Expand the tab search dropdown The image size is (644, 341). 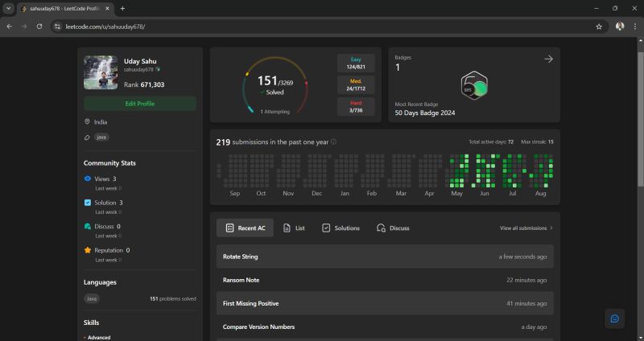click(x=7, y=8)
